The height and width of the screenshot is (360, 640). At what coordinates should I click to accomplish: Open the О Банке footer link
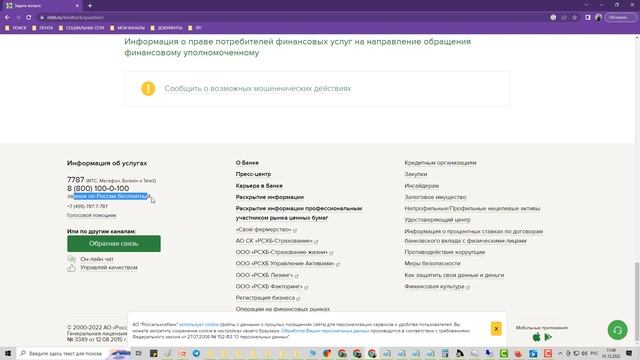pos(247,163)
